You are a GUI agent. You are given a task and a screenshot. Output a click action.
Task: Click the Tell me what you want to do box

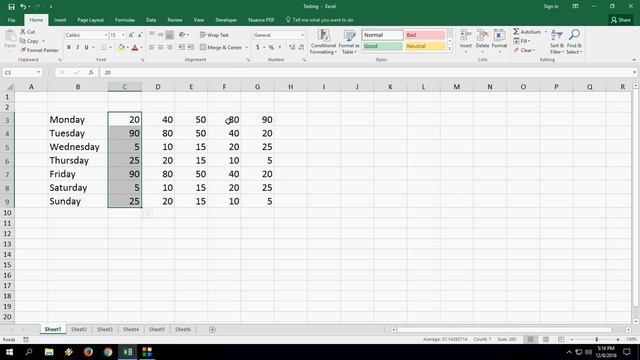tap(320, 20)
